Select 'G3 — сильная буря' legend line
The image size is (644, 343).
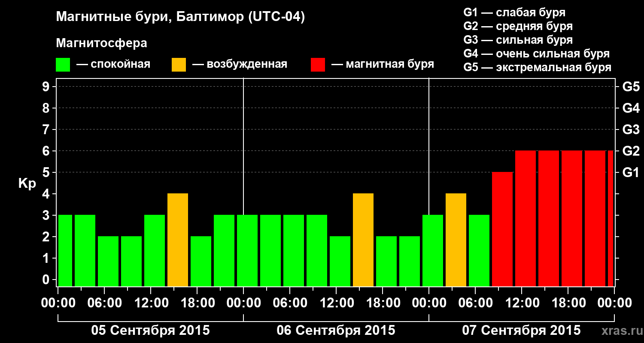(x=518, y=40)
